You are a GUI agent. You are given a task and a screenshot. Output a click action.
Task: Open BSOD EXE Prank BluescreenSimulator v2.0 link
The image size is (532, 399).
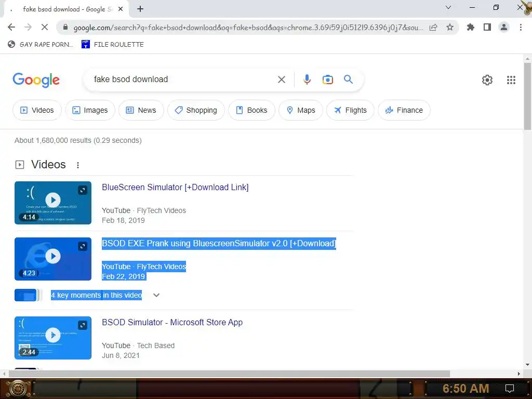(219, 244)
